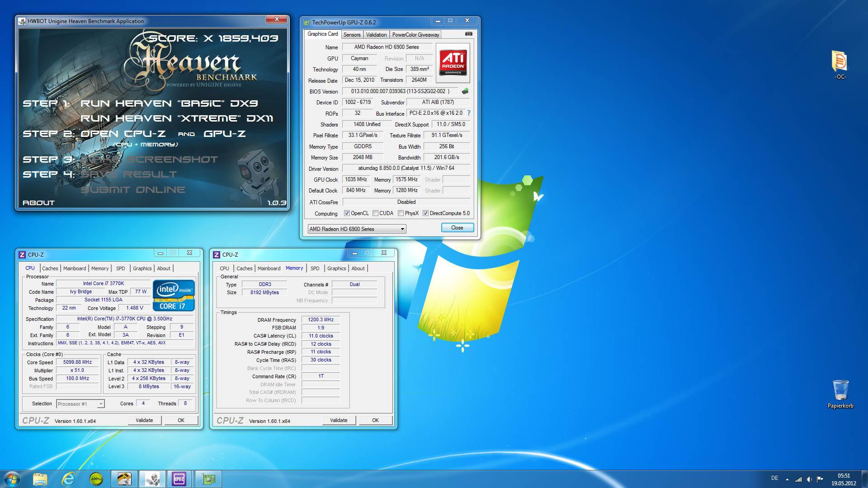Open Caches tab in left CPU-Z window
This screenshot has height=488, width=868.
[x=50, y=268]
